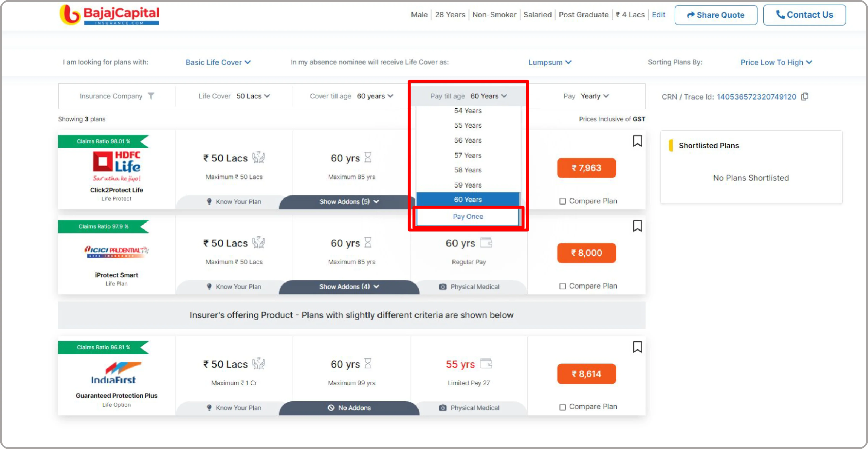Click hourglass icon in ICICI row
Viewport: 868px width, 449px height.
(x=368, y=242)
